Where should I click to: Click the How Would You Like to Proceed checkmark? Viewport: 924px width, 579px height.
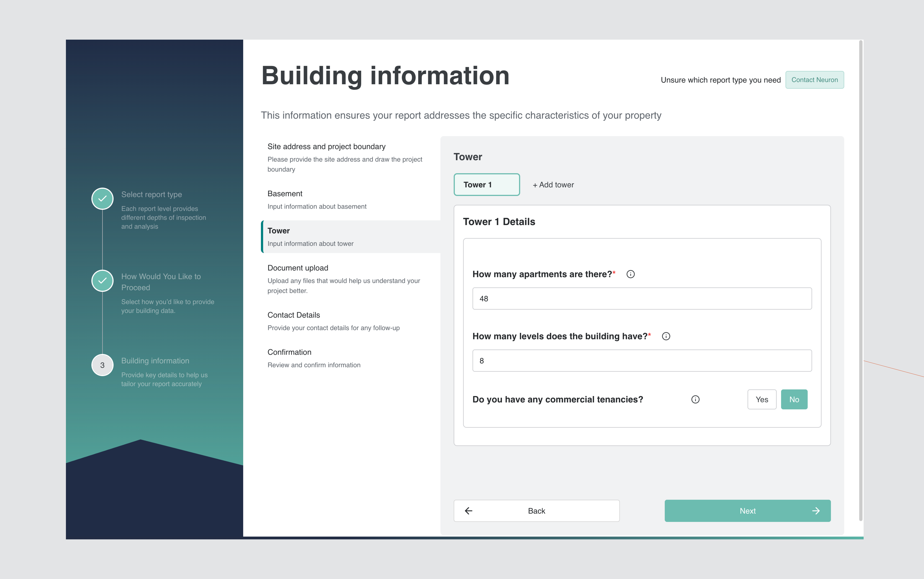[102, 281]
